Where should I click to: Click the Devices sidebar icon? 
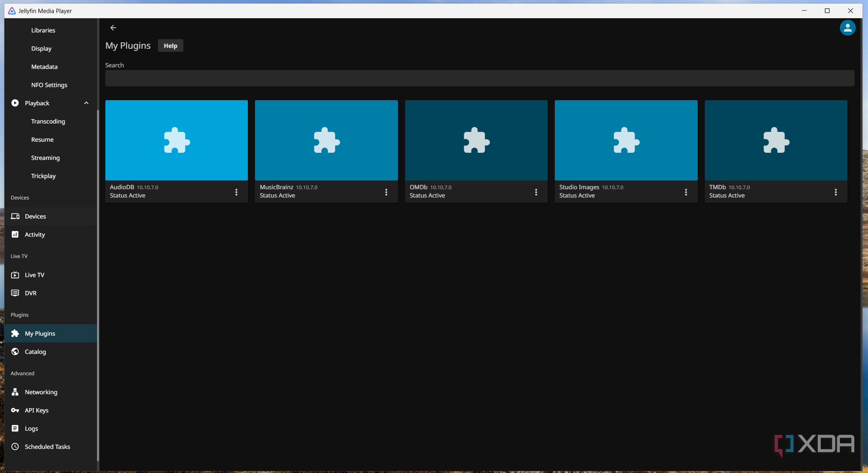(15, 216)
